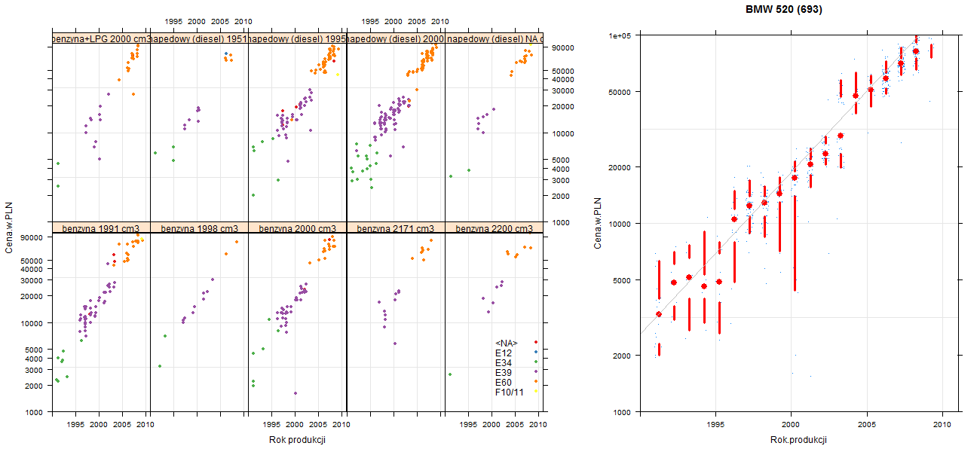Select the "E34" legend label

(504, 362)
